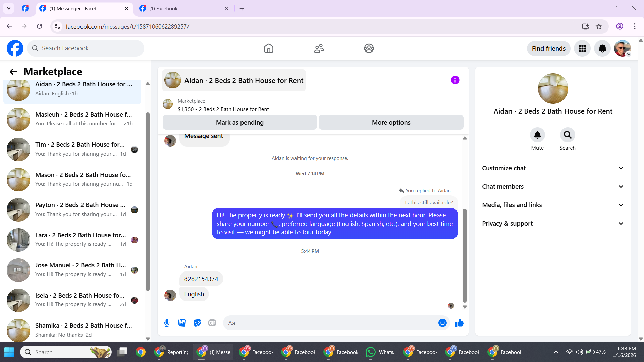Open the sticker picker icon
Image resolution: width=644 pixels, height=362 pixels.
point(197,323)
